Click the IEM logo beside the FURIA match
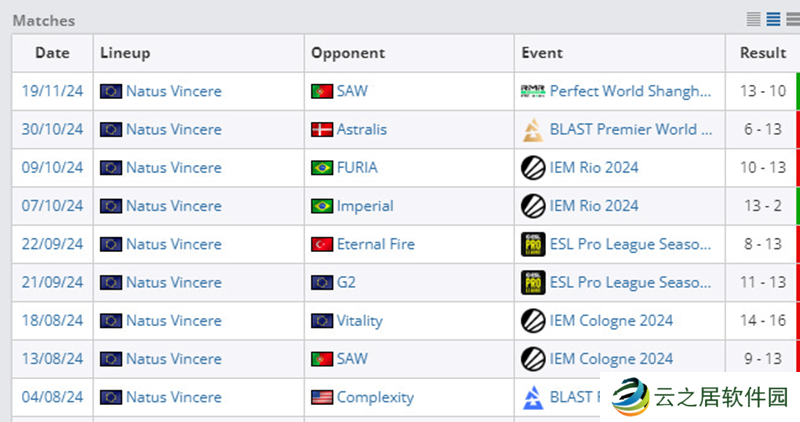The width and height of the screenshot is (800, 422). 533,168
